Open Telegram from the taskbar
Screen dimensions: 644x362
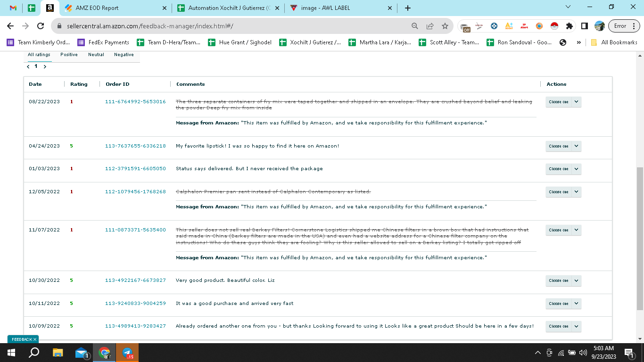pyautogui.click(x=127, y=353)
